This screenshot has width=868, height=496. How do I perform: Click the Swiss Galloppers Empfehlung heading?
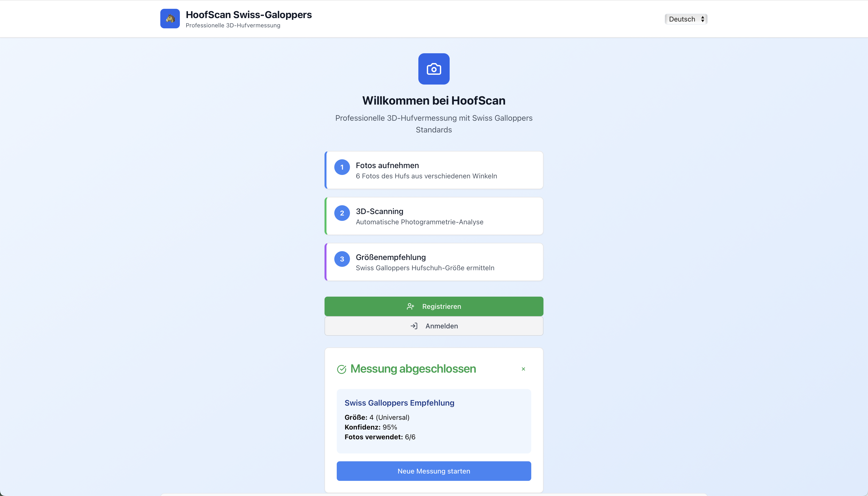(399, 403)
